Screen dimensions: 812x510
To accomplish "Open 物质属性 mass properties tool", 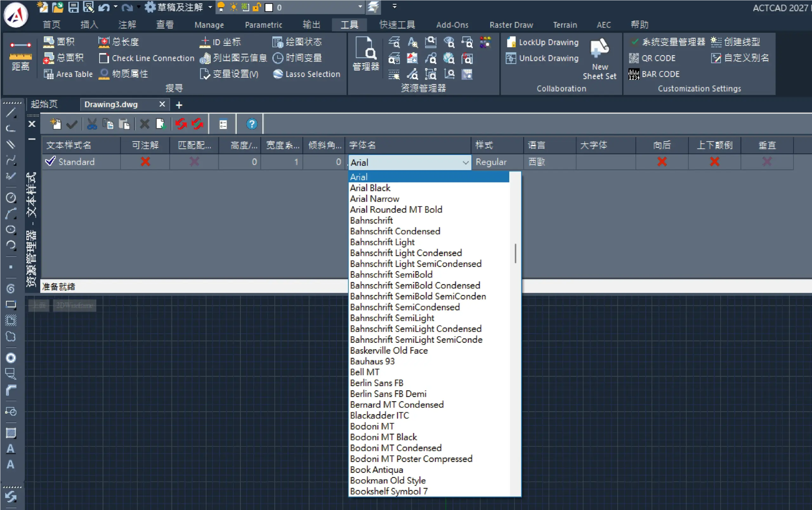I will (123, 74).
